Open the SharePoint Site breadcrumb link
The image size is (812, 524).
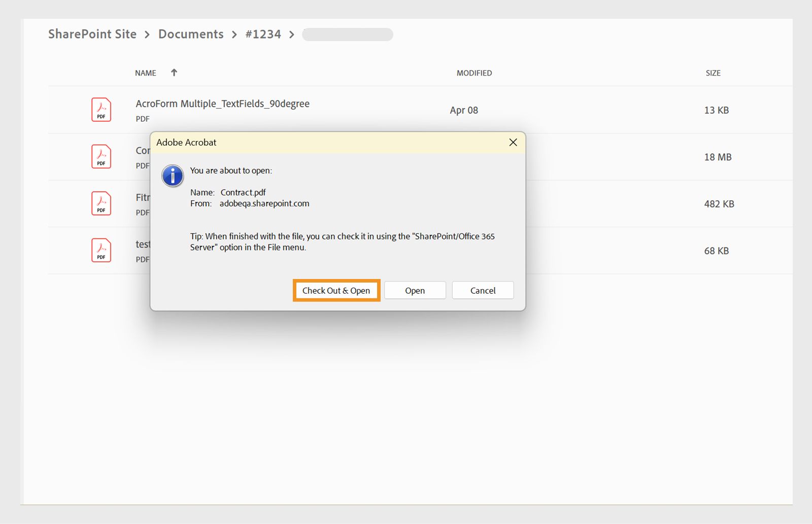click(x=92, y=34)
